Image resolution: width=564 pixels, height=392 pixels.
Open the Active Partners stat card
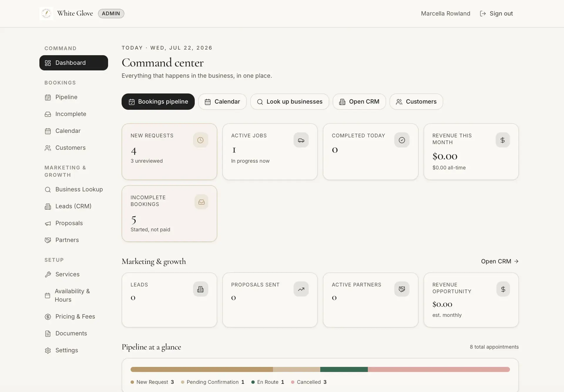point(371,300)
